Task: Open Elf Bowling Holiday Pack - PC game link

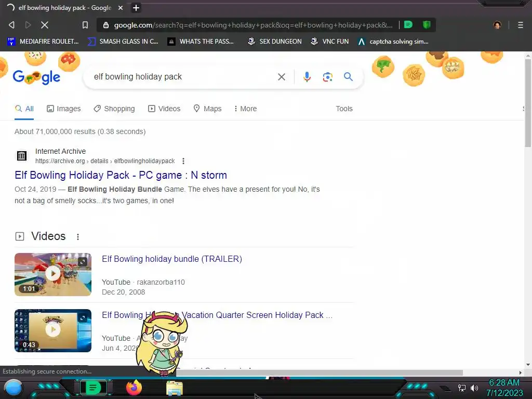Action: [121, 175]
